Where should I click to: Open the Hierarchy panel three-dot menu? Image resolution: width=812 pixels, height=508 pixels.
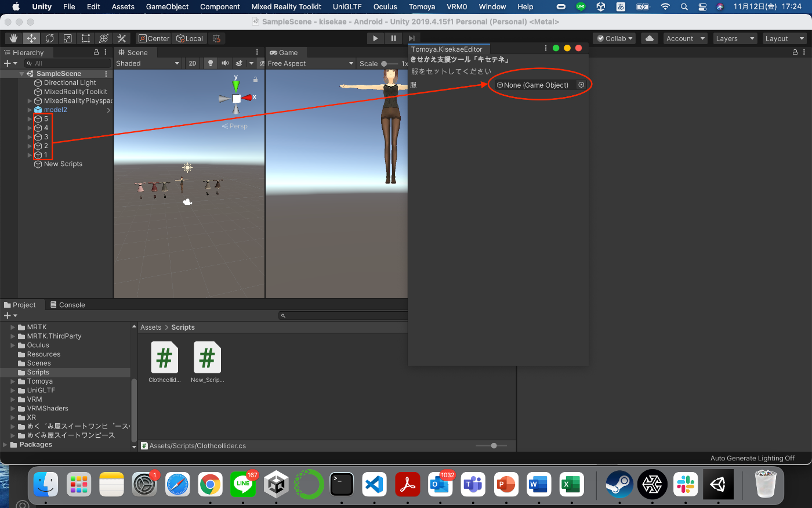pyautogui.click(x=106, y=52)
